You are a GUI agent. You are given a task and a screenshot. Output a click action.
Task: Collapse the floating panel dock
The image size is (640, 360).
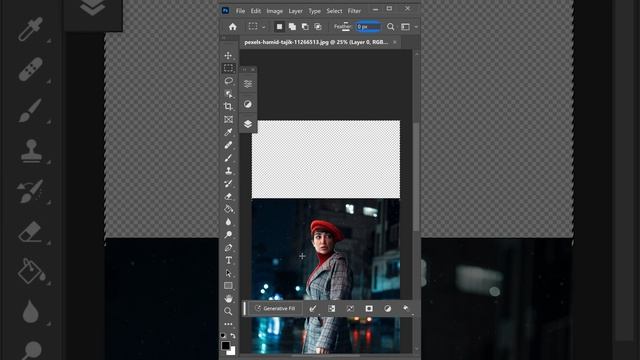tap(244, 69)
